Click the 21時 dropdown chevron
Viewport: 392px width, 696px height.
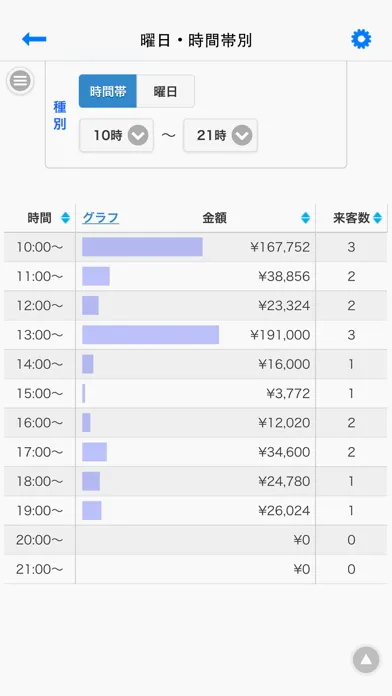[x=242, y=135]
